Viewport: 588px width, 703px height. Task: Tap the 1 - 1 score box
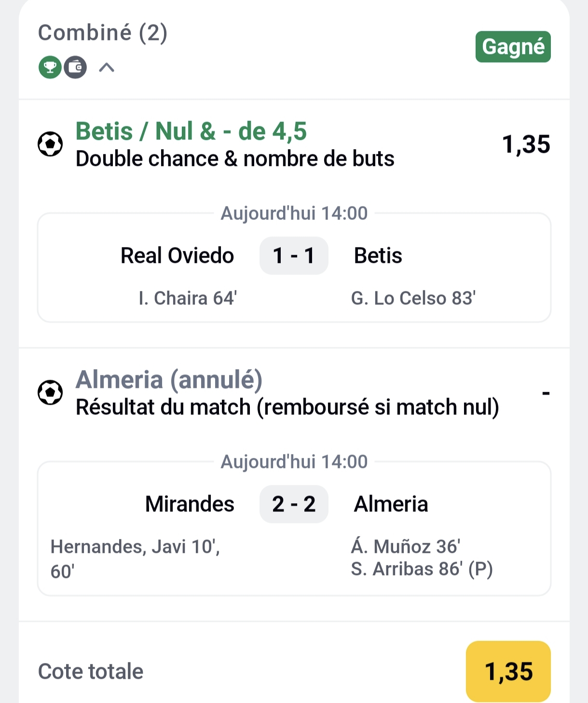294,256
